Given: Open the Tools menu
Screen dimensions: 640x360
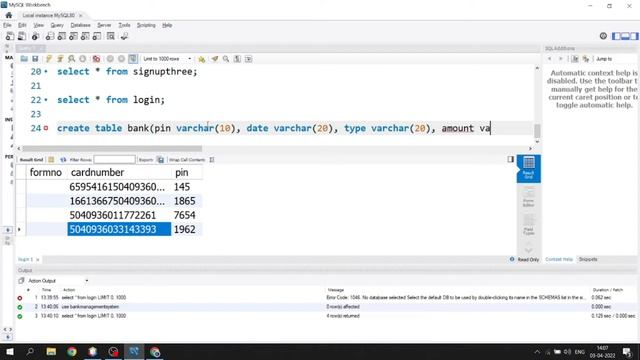Looking at the screenshot, I should (x=124, y=25).
